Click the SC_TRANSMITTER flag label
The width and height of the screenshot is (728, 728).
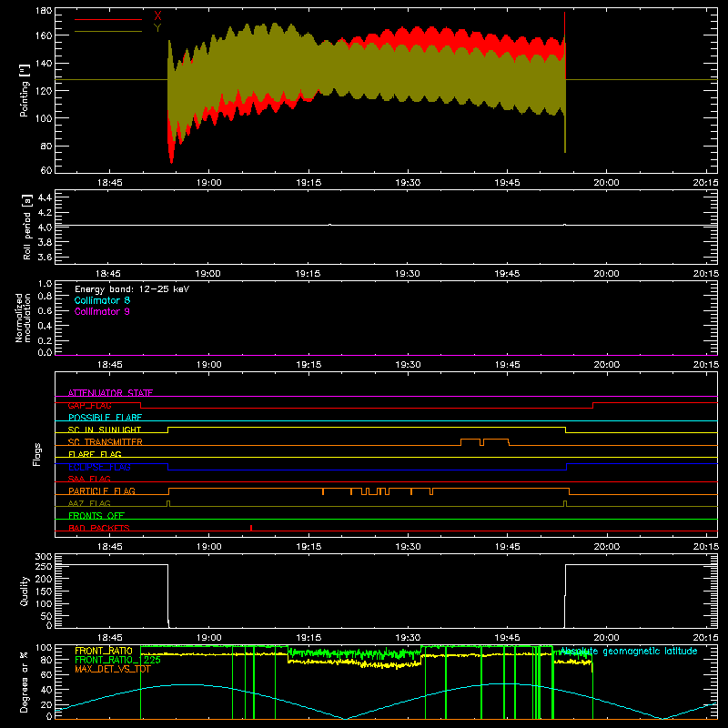pos(106,442)
